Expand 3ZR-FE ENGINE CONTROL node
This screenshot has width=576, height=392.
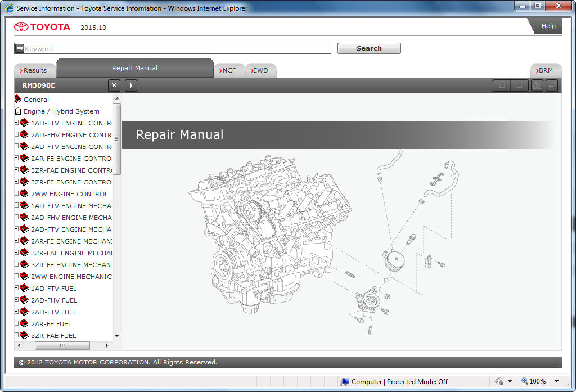[16, 182]
